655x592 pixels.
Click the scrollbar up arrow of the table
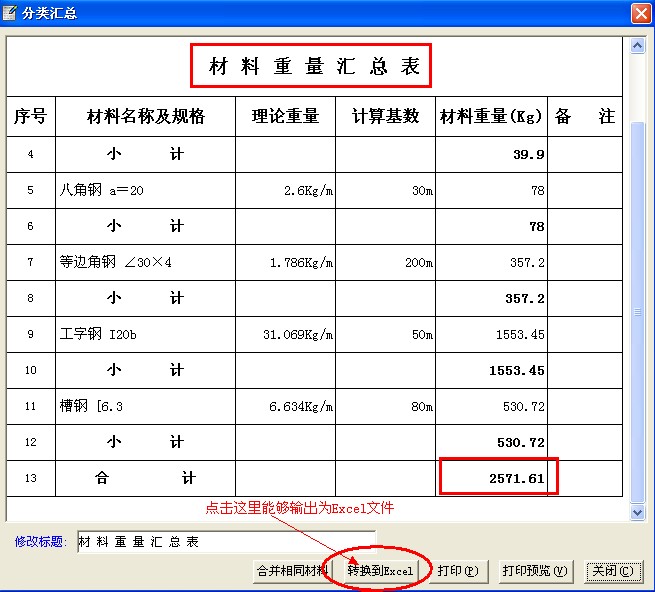click(637, 47)
